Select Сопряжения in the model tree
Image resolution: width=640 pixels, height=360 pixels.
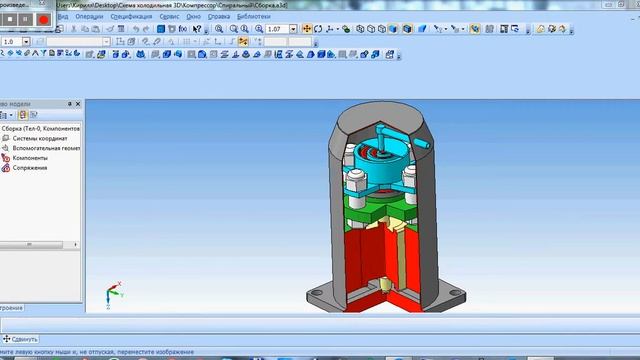pyautogui.click(x=30, y=168)
